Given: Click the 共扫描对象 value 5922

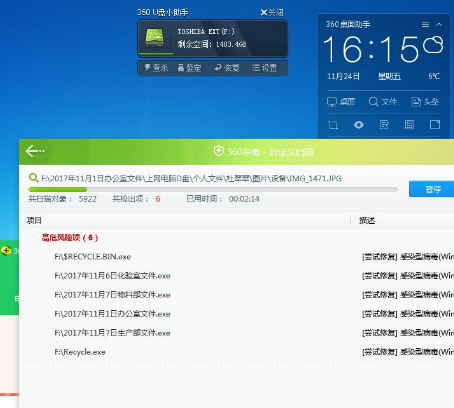Looking at the screenshot, I should (88, 199).
